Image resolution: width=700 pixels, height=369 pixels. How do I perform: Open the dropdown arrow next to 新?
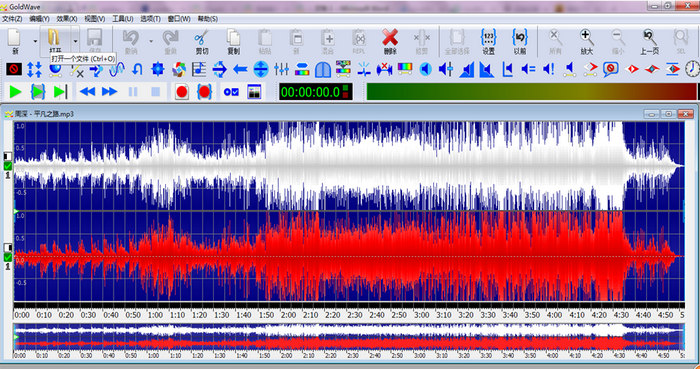tap(35, 41)
